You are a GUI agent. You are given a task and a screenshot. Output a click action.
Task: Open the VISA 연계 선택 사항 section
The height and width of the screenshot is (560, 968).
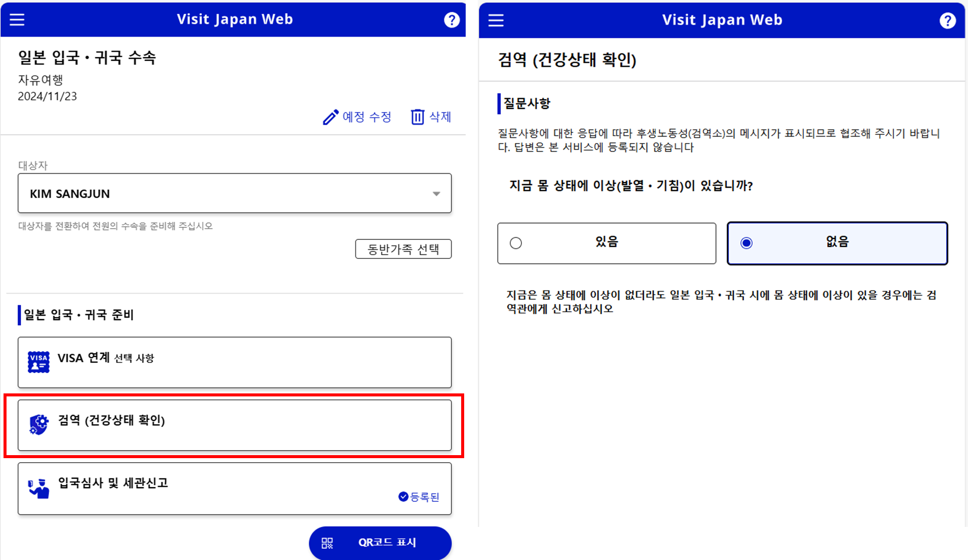[234, 362]
